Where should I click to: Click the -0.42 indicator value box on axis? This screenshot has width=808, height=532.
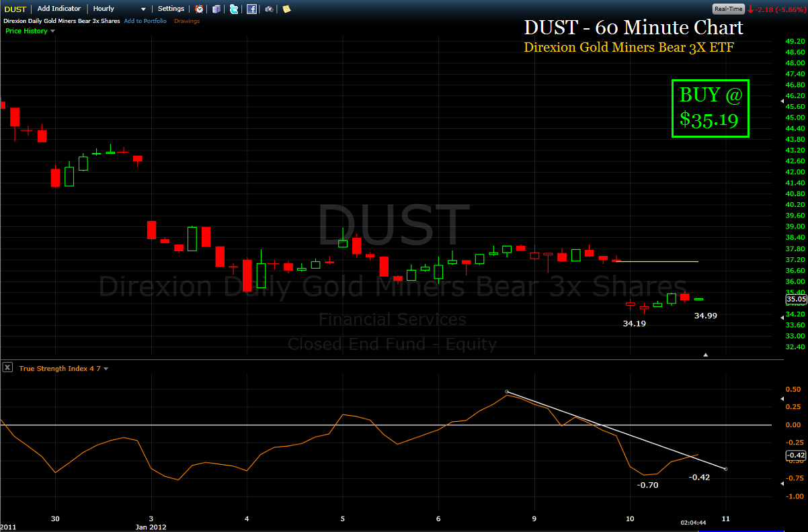(x=795, y=455)
